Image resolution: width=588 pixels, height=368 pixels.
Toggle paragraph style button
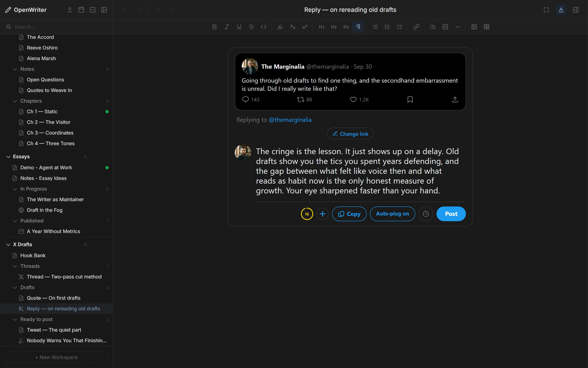(x=358, y=27)
